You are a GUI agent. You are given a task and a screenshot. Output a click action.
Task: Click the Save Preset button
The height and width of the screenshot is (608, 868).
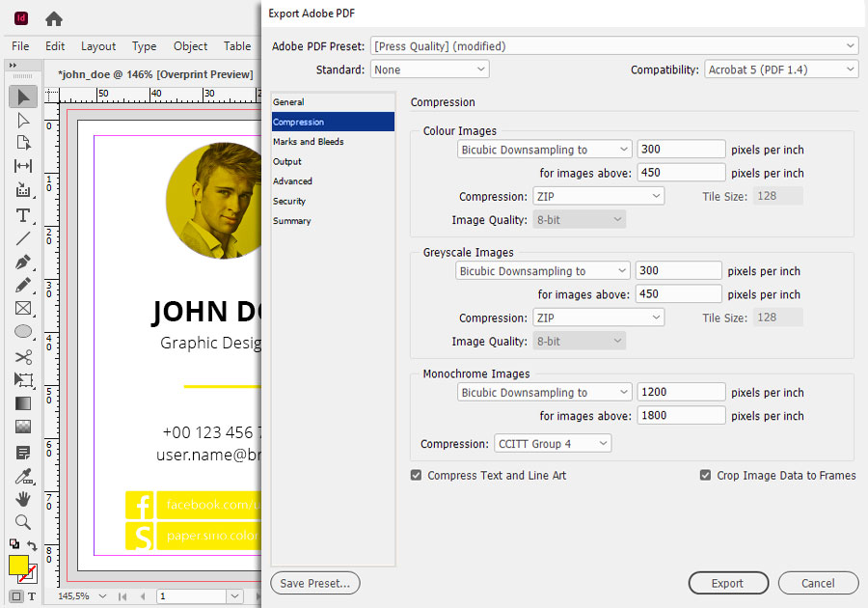[x=315, y=583]
